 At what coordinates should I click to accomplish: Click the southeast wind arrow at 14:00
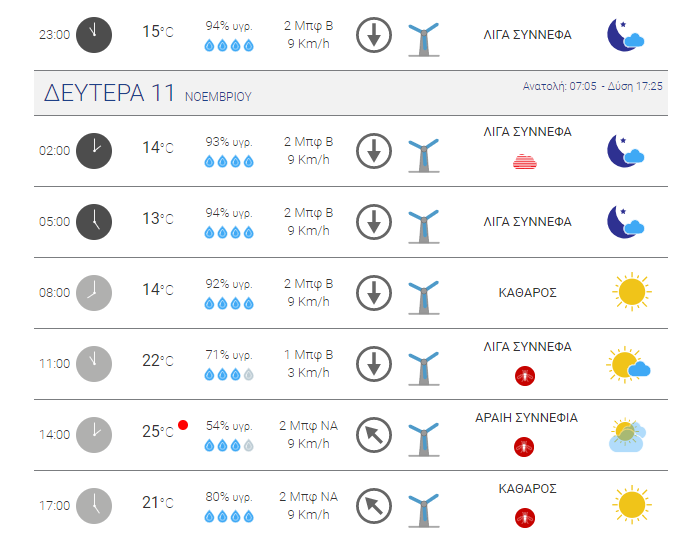coord(374,435)
